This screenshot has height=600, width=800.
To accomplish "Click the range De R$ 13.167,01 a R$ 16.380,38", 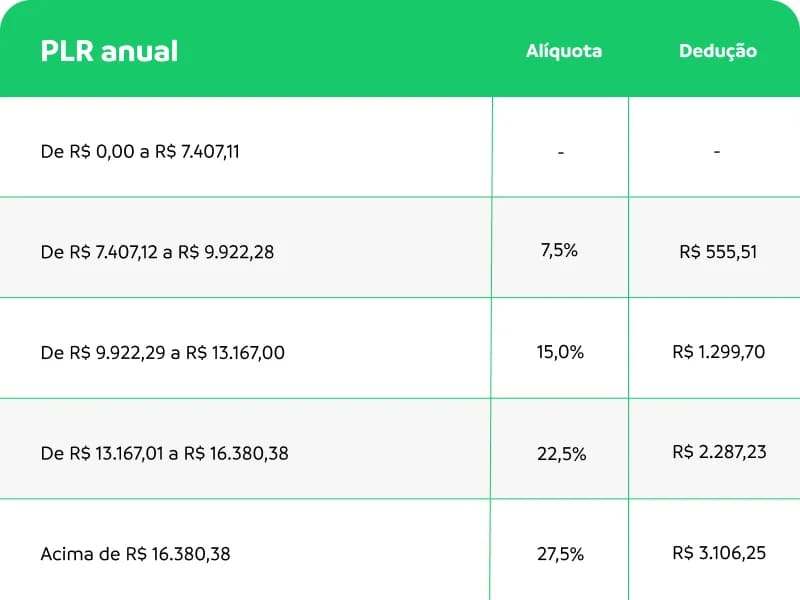I will click(x=164, y=453).
